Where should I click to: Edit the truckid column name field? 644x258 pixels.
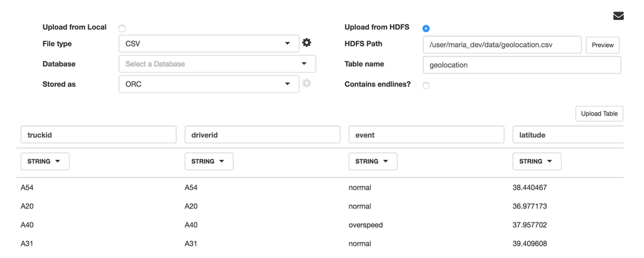coord(99,135)
